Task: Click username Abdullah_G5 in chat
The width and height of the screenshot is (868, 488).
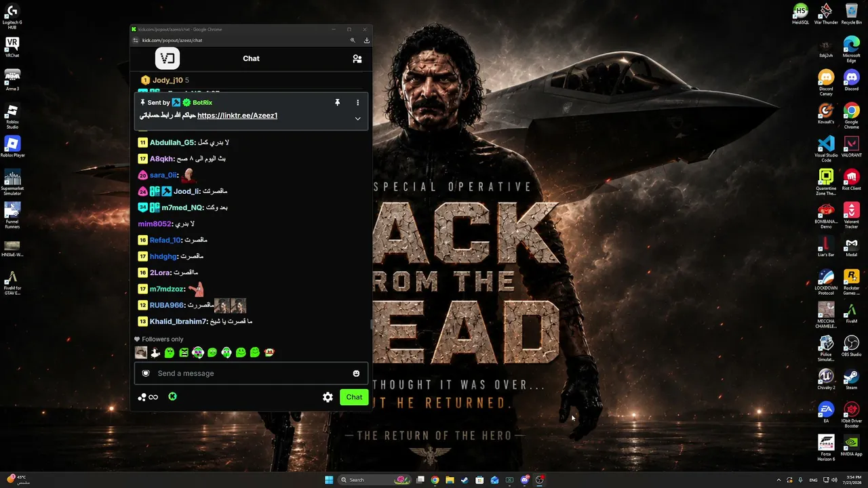Action: (x=172, y=142)
